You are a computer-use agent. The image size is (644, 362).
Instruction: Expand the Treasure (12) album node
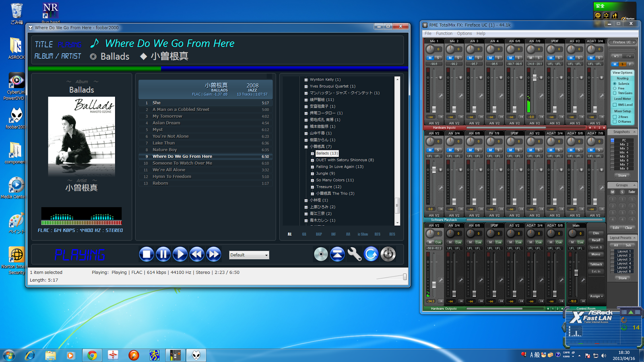tap(312, 187)
